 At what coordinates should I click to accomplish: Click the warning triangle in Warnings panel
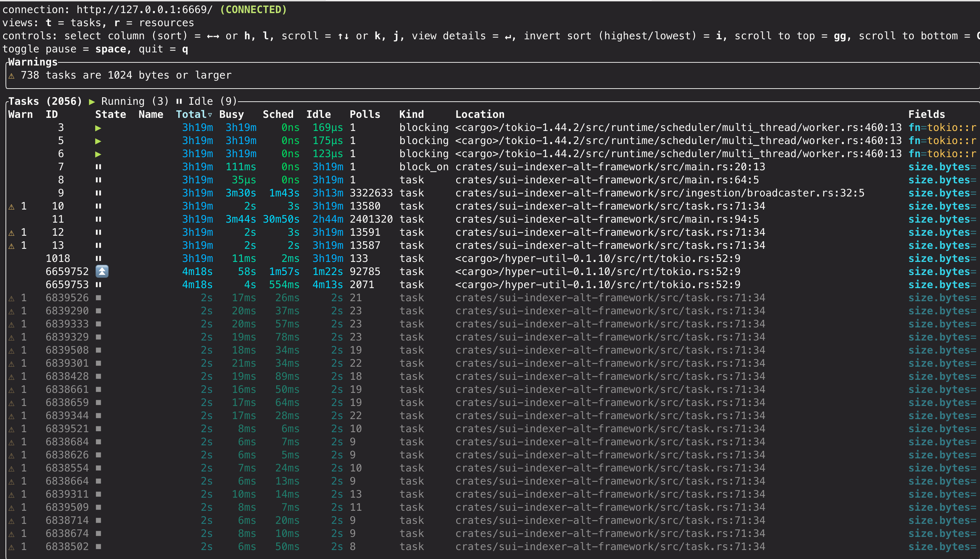(x=11, y=75)
